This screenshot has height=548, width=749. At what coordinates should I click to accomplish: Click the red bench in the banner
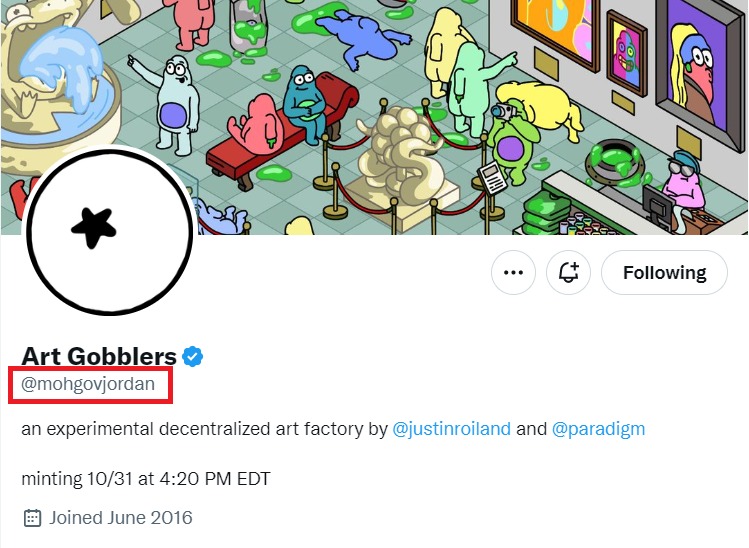tap(282, 140)
